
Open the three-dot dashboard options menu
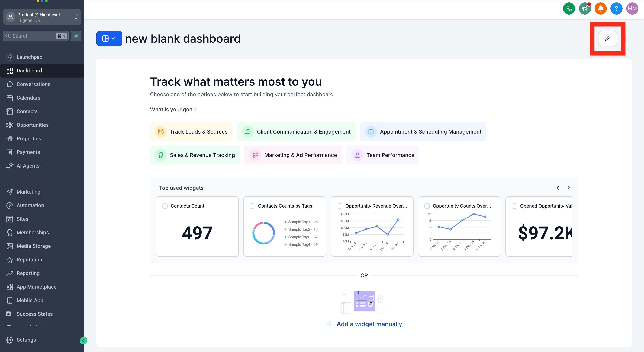(x=626, y=38)
